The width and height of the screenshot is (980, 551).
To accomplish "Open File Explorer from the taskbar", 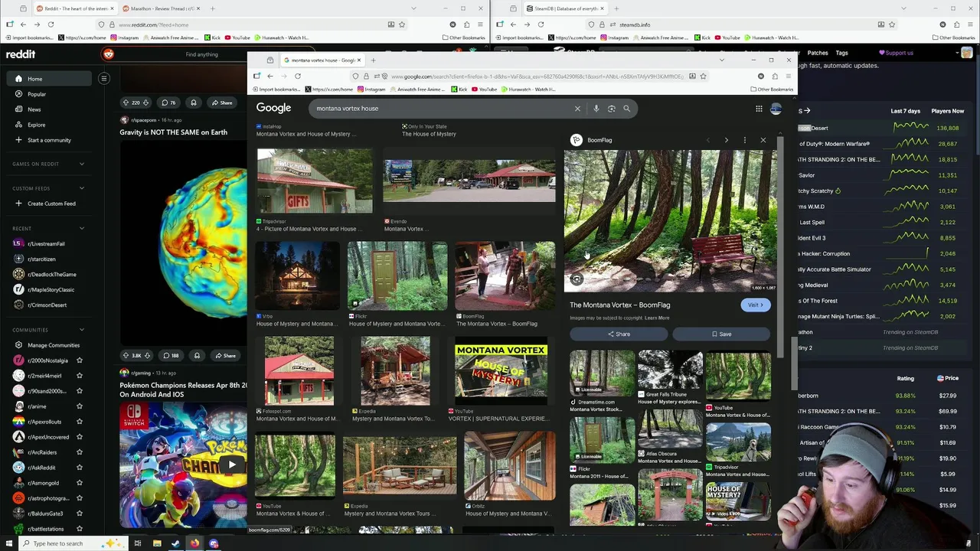I will (157, 543).
